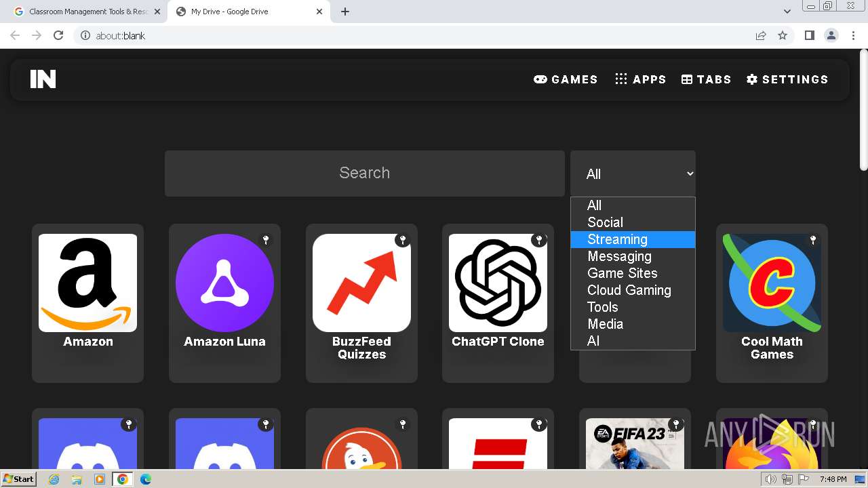
Task: Open the Amazon app tile
Action: pyautogui.click(x=87, y=303)
